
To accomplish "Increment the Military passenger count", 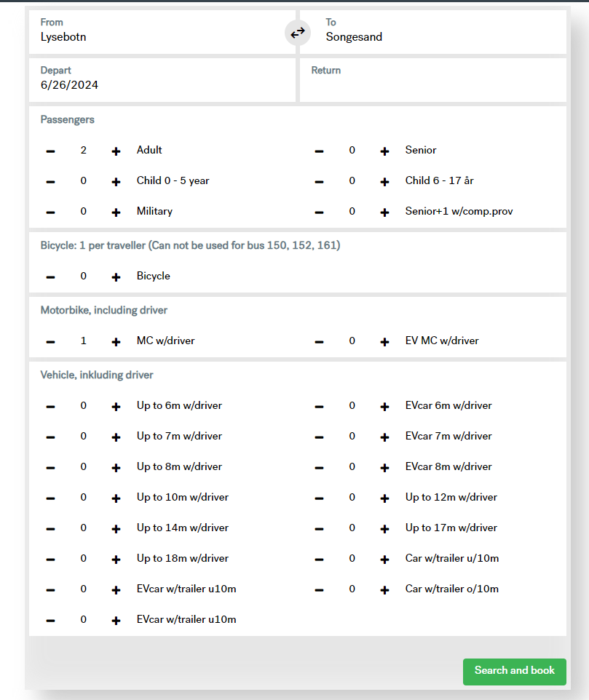I will [x=116, y=212].
